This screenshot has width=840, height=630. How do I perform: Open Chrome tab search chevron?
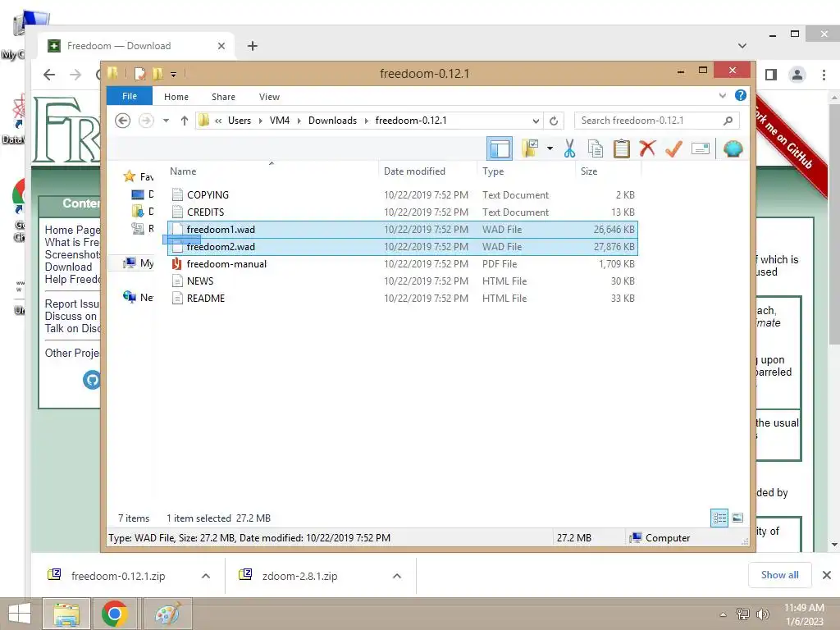click(742, 46)
